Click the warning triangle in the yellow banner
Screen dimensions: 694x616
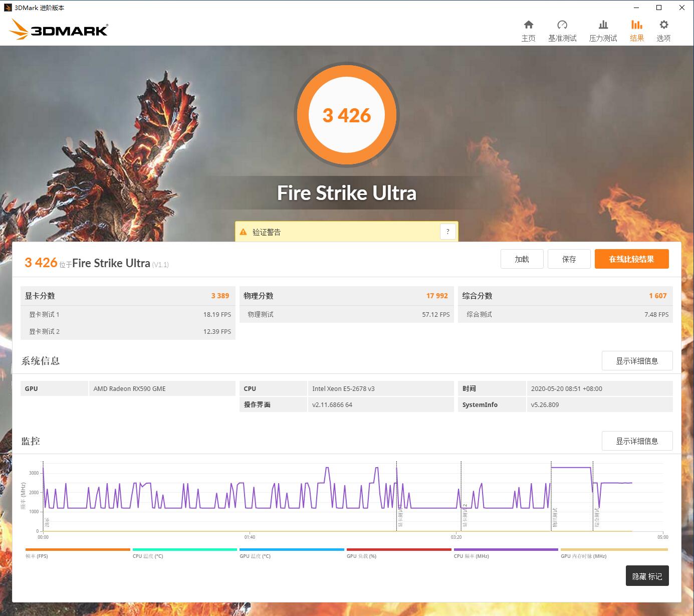tap(244, 232)
